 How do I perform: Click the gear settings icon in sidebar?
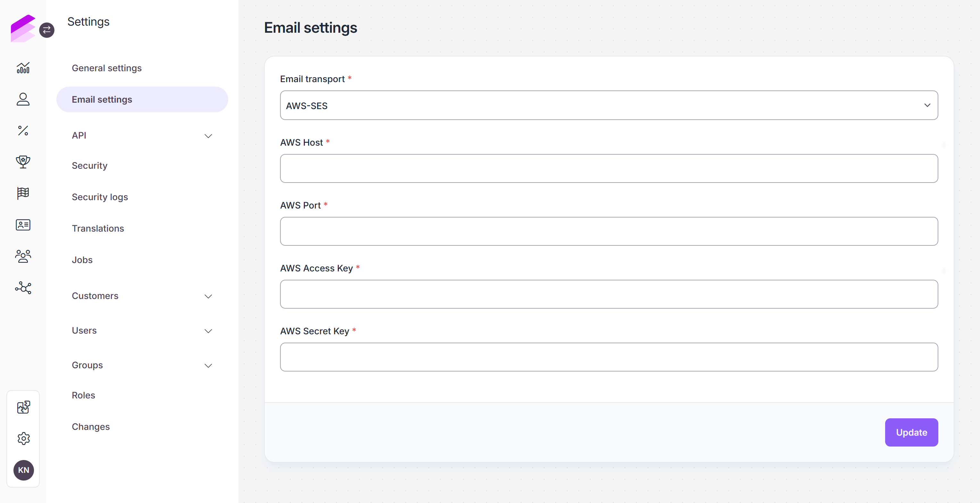click(x=24, y=439)
